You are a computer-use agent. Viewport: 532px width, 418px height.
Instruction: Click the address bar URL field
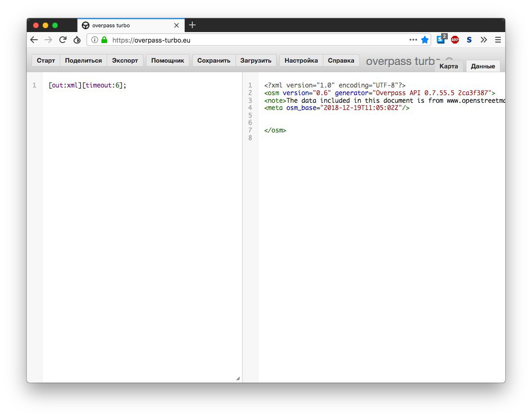point(258,40)
